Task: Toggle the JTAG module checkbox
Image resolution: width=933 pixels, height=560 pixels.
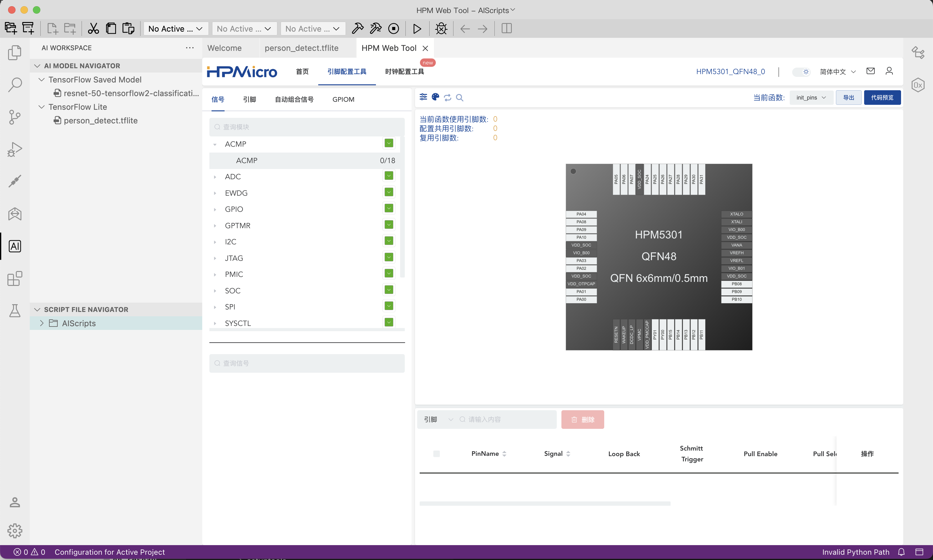Action: click(x=389, y=257)
